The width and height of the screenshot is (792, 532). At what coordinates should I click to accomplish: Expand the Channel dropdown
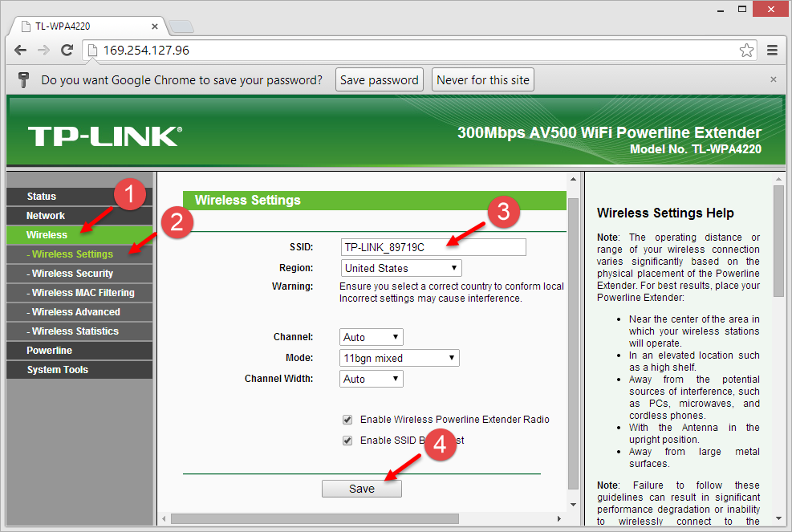372,337
